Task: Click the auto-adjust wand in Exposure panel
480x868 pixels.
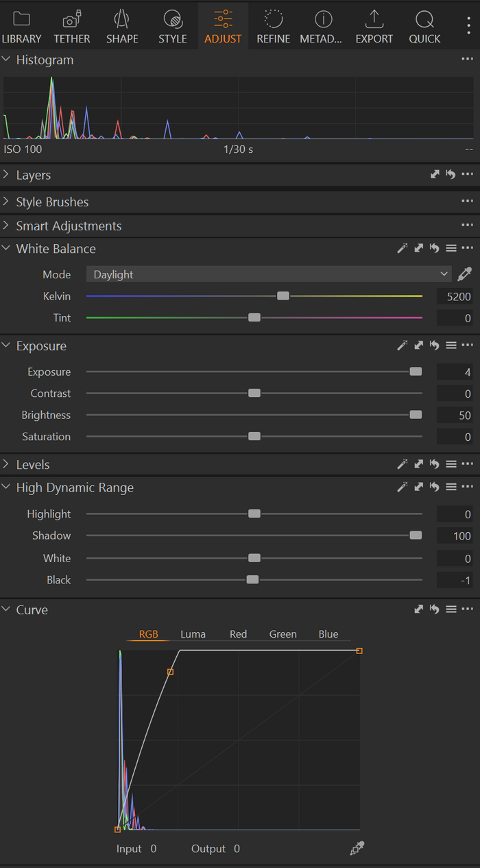Action: 403,346
